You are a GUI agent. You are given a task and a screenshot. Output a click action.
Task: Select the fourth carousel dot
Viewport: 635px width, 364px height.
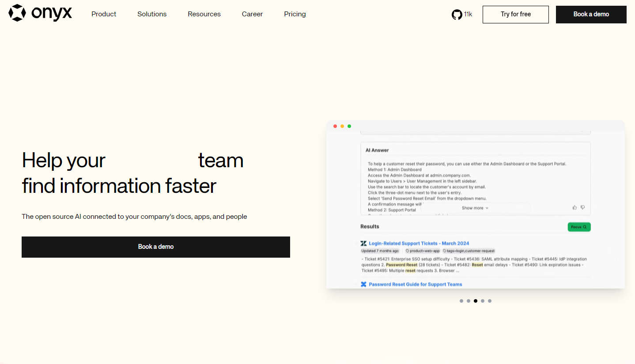click(x=483, y=301)
